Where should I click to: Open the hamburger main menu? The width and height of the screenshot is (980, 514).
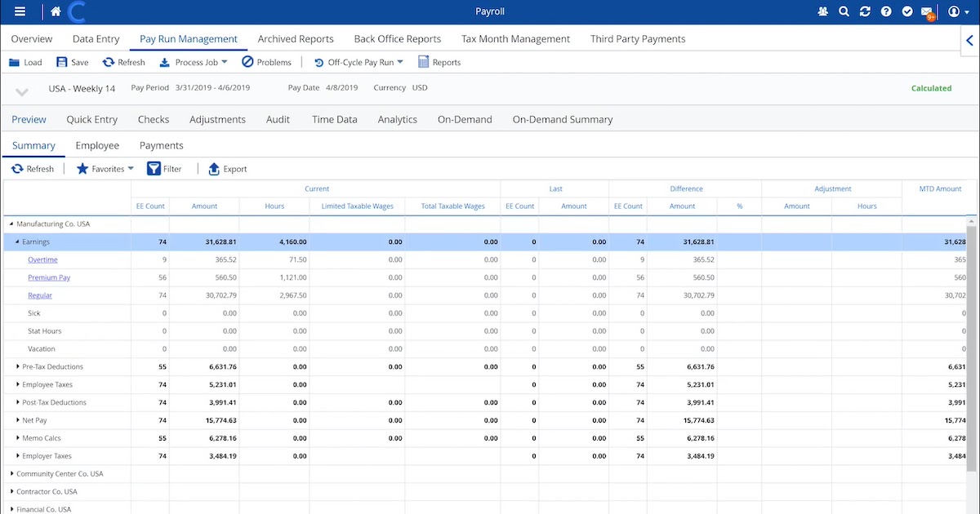[x=20, y=11]
